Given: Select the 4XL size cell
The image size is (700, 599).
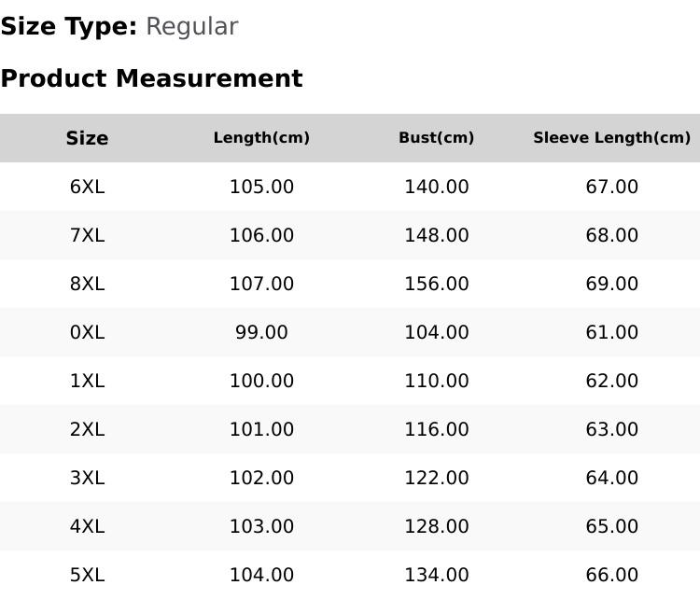Looking at the screenshot, I should tap(87, 527).
